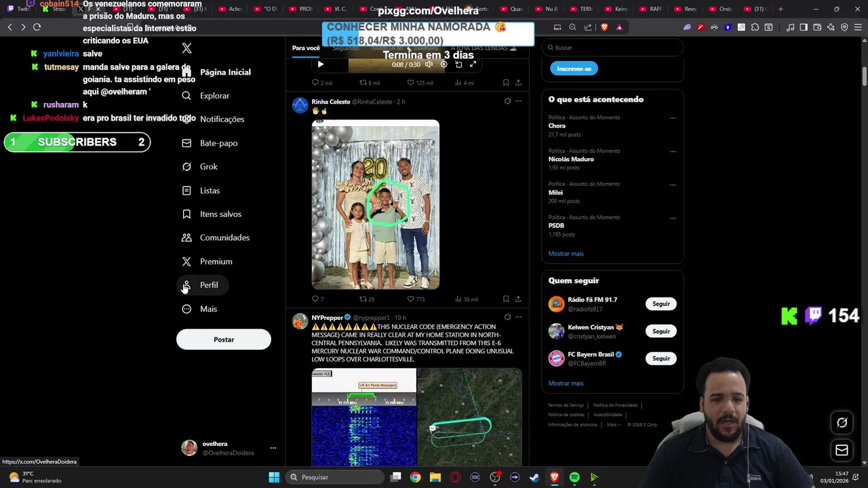The image size is (868, 488).
Task: Click the Postar button
Action: tap(224, 340)
